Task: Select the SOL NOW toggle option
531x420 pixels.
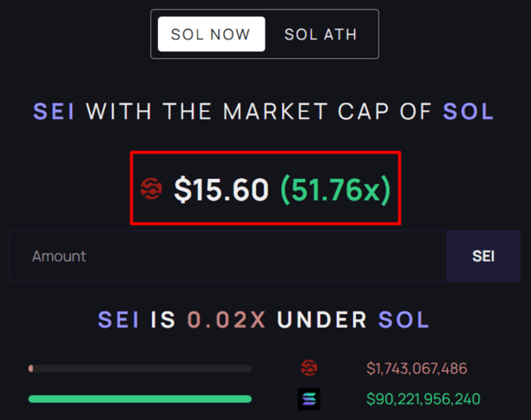Action: pyautogui.click(x=211, y=34)
